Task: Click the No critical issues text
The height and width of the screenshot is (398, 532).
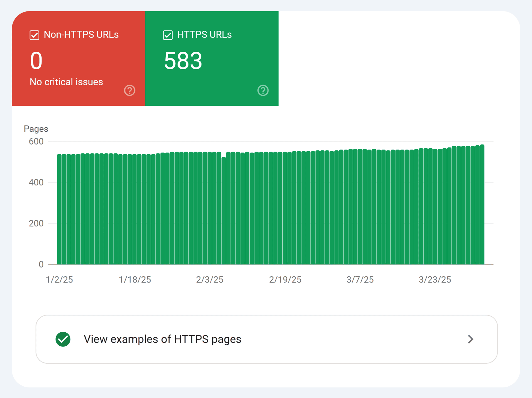Action: (66, 82)
